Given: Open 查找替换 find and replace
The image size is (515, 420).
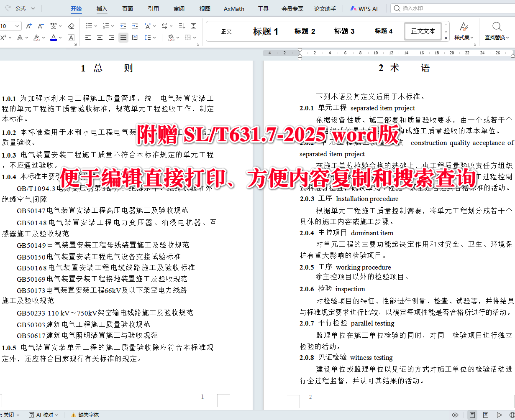Looking at the screenshot, I should 497,31.
